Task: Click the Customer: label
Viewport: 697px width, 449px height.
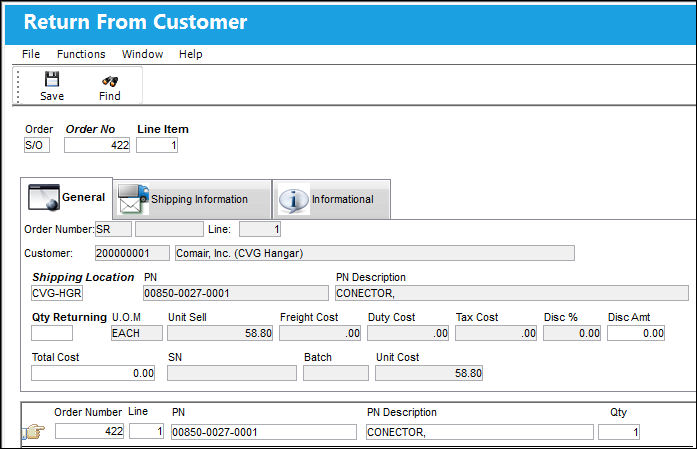Action: [48, 253]
